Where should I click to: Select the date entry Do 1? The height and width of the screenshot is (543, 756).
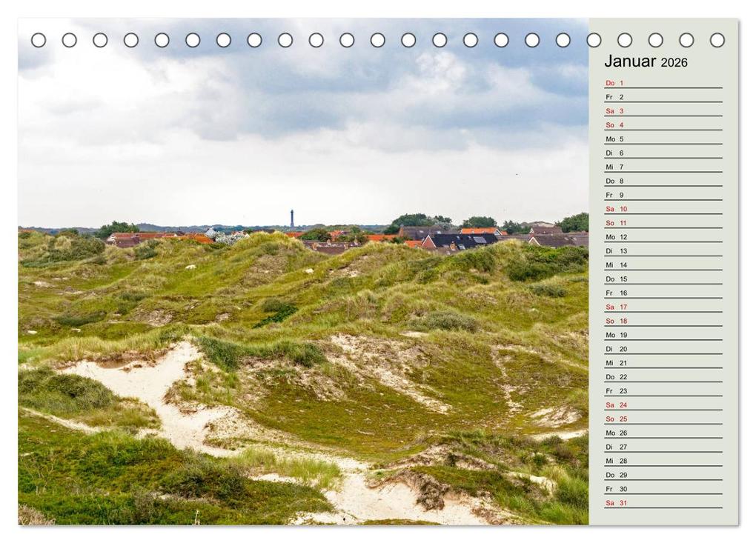coord(614,83)
